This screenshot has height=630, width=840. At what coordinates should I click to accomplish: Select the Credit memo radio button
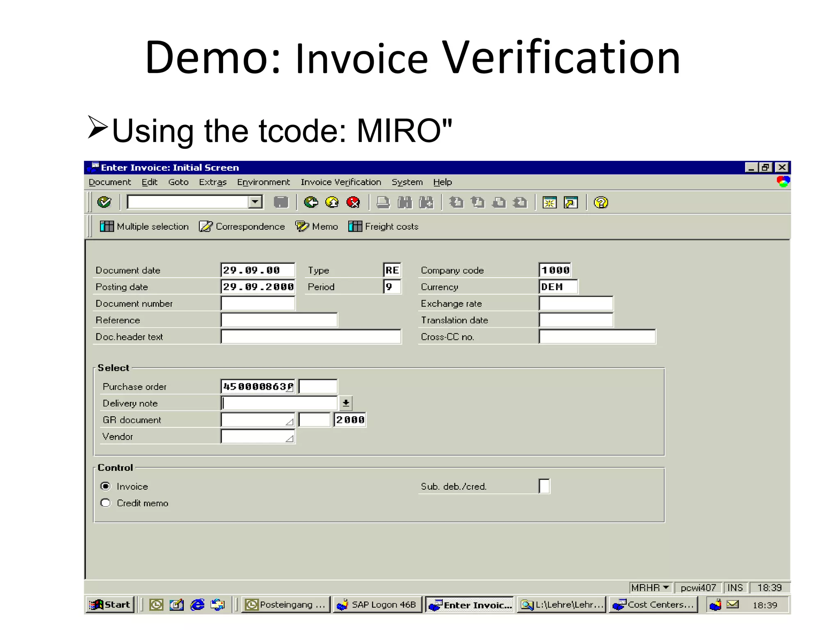click(x=105, y=503)
